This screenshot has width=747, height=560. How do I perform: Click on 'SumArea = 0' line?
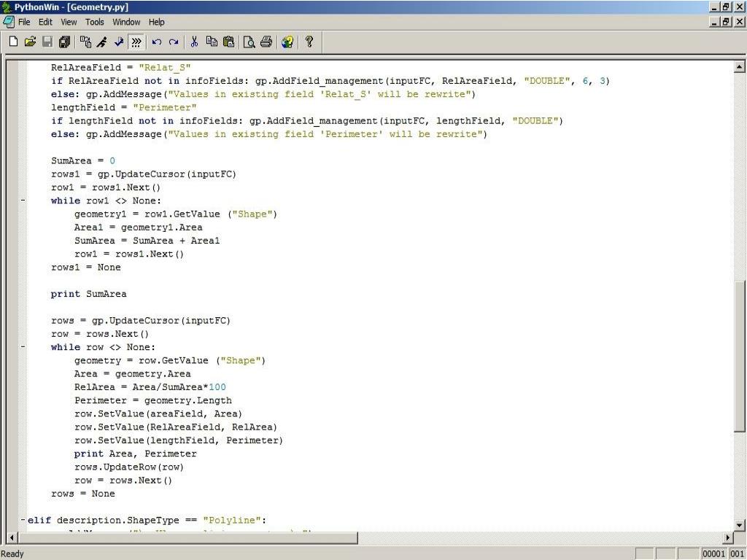coord(83,160)
